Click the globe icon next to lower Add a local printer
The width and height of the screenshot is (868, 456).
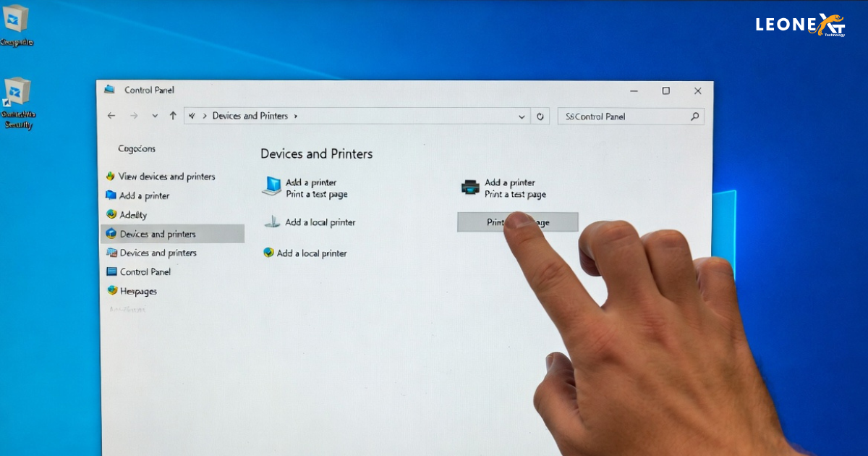[x=268, y=253]
